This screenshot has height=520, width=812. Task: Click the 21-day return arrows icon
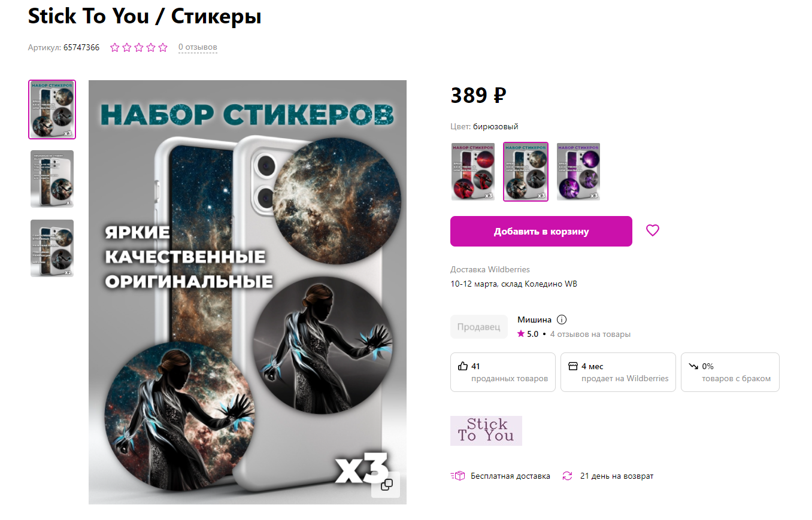[x=567, y=476]
